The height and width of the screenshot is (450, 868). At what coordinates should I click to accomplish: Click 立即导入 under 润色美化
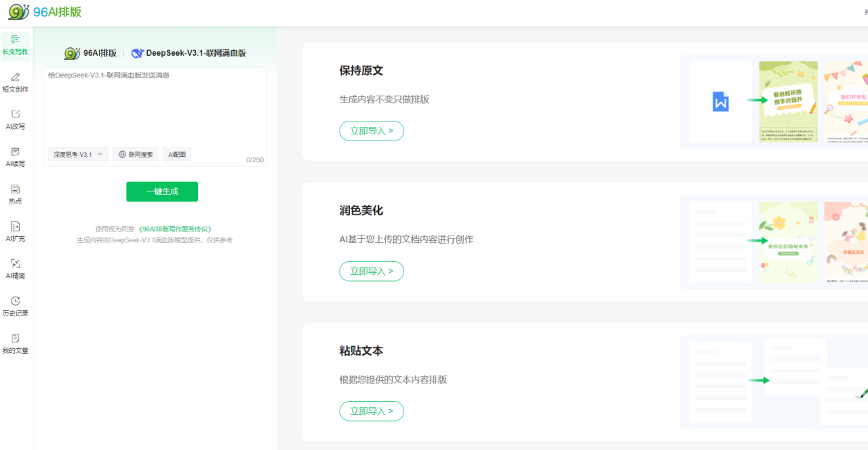(x=372, y=271)
